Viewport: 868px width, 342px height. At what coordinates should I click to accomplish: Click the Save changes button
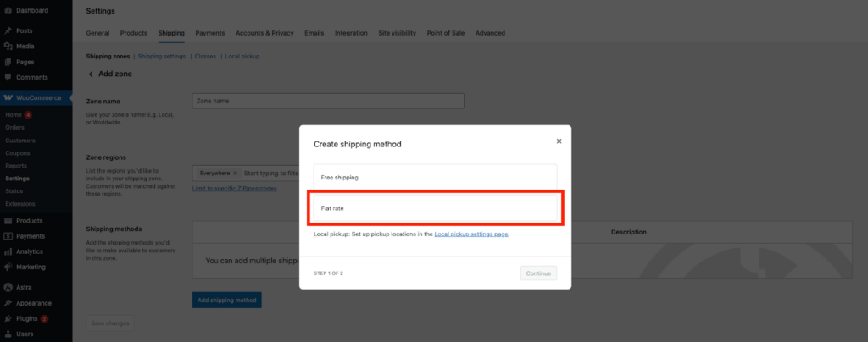(110, 323)
